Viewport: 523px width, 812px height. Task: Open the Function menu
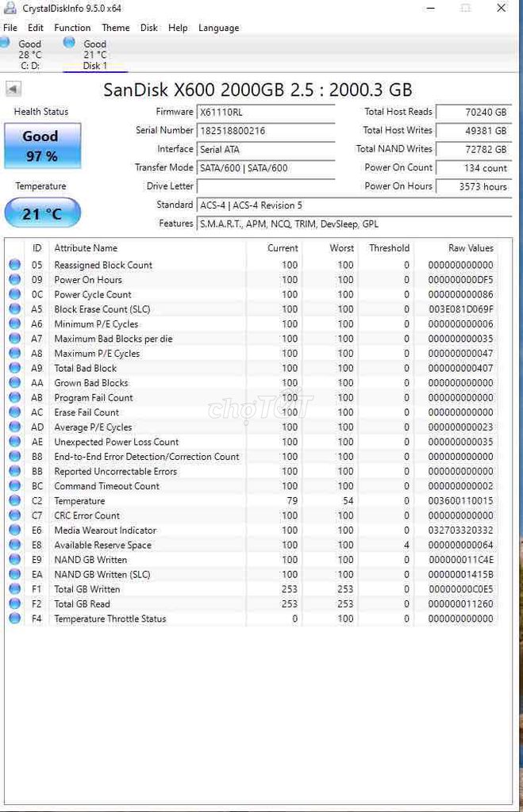72,28
